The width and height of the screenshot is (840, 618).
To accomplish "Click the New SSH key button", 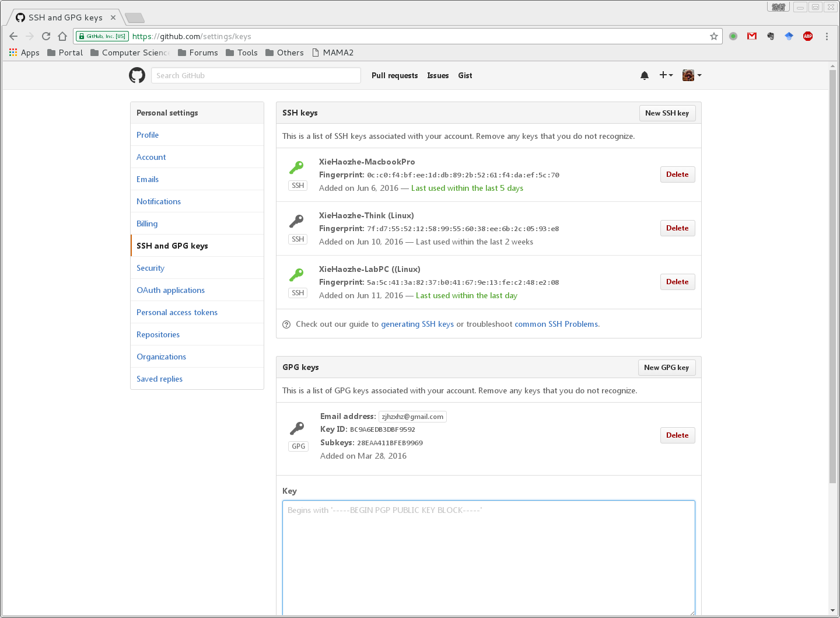I will pyautogui.click(x=667, y=113).
